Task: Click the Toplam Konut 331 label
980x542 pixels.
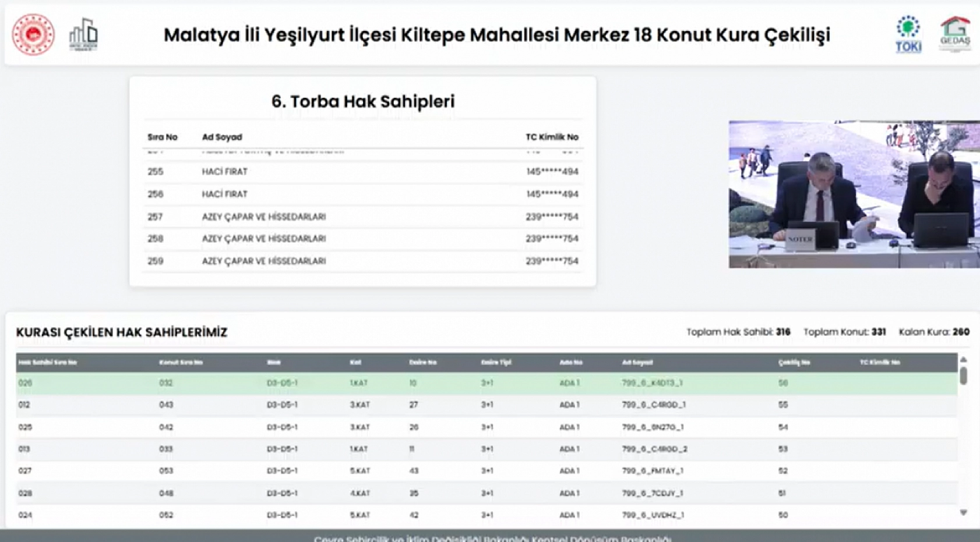Action: (x=844, y=332)
